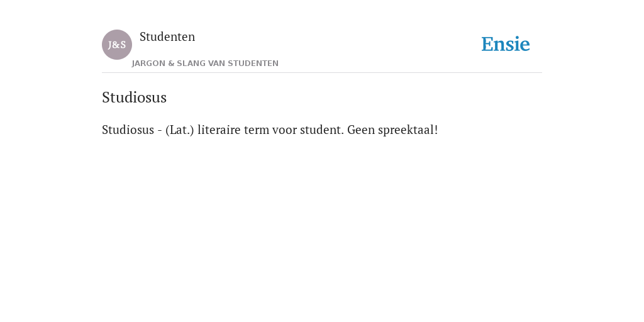
Task: Select the large Studiosus heading
Action: (x=135, y=97)
